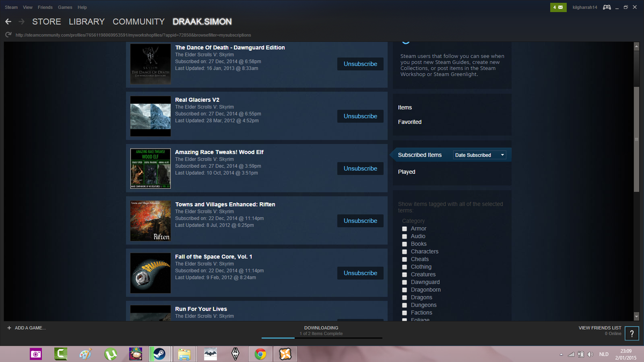Viewport: 644px width, 362px height.
Task: Show hidden system tray icons
Action: (x=561, y=354)
